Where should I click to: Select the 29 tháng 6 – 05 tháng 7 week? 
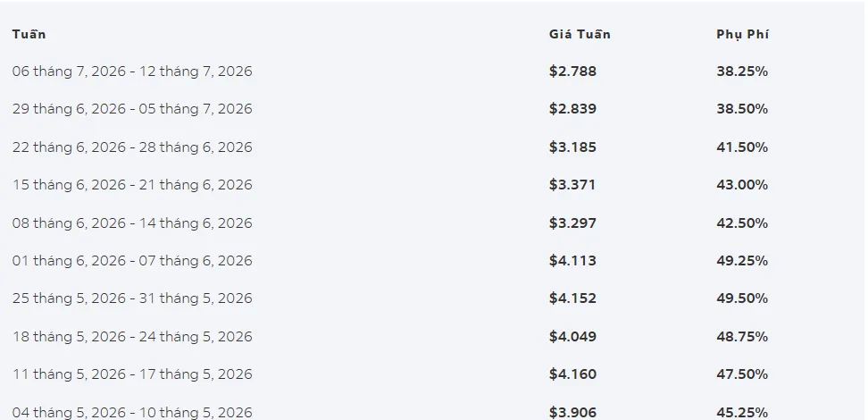point(132,109)
